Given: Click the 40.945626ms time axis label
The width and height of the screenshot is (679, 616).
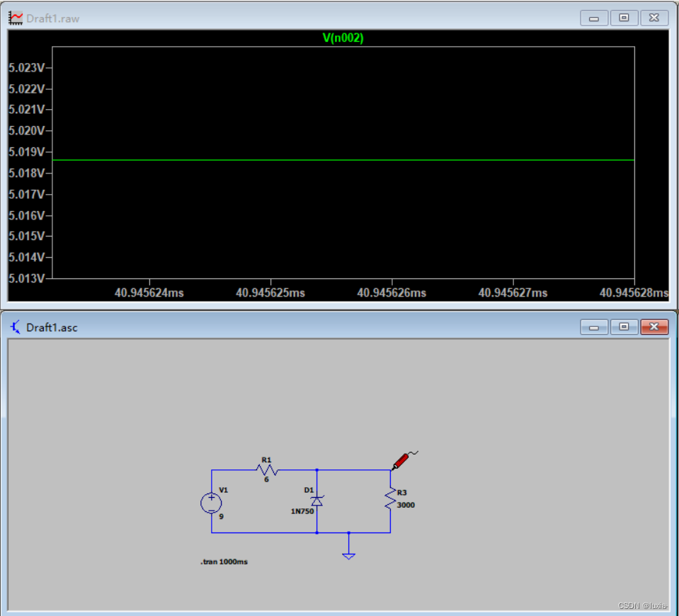Looking at the screenshot, I should 392,293.
